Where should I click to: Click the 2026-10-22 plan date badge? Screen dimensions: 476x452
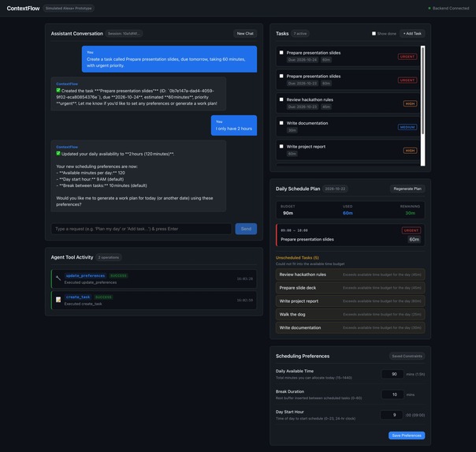coord(335,189)
